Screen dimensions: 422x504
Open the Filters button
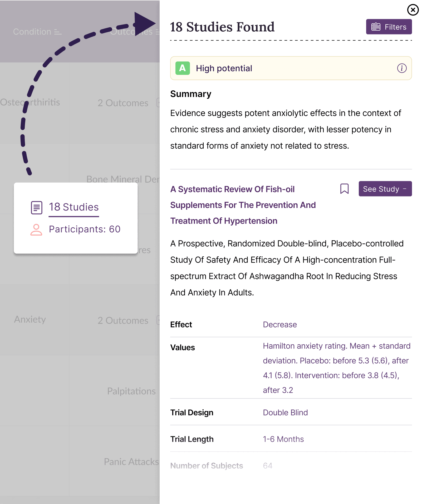[389, 27]
